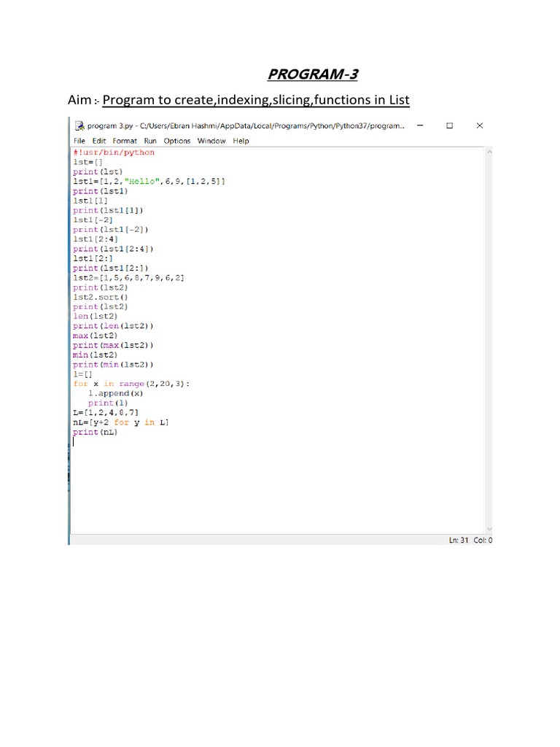This screenshot has height=747, width=560.
Task: Click scrollbar down arrow in editor
Action: [489, 530]
